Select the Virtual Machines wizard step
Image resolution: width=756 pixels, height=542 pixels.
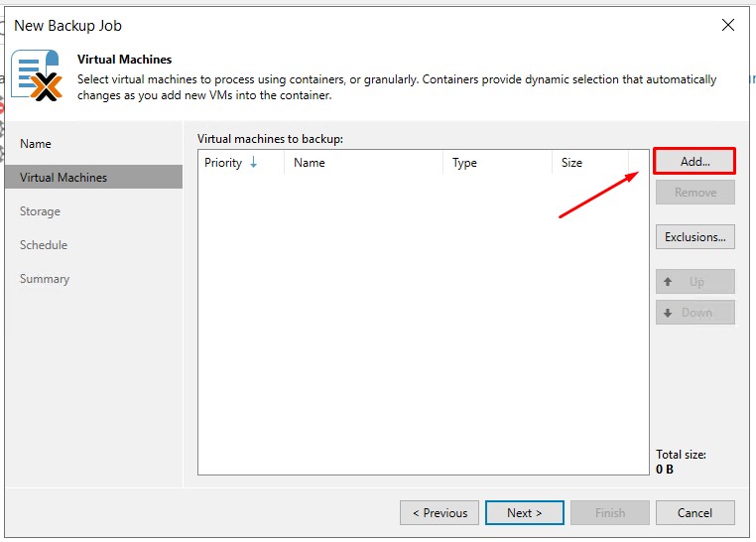point(63,178)
